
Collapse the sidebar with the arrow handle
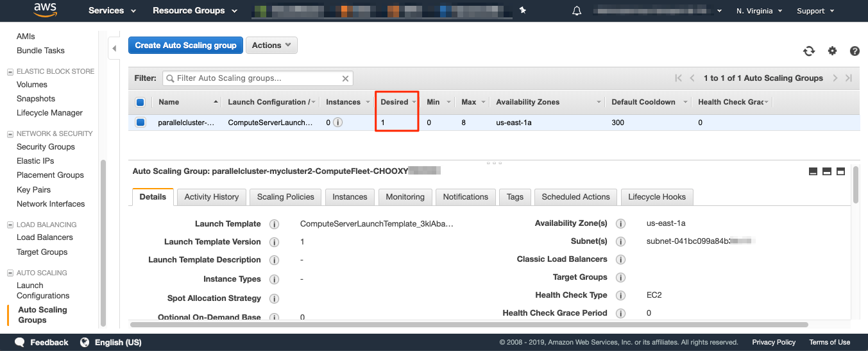click(x=114, y=48)
